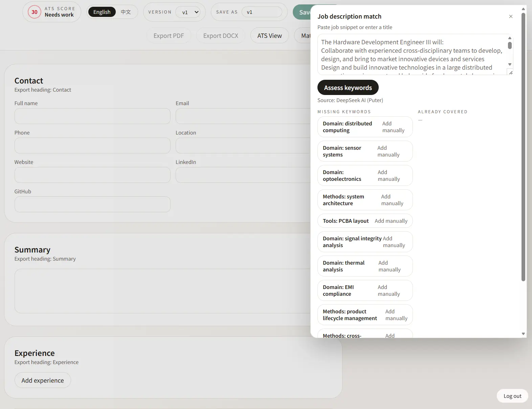Click the ALREADY COVERED column header
The height and width of the screenshot is (409, 532).
pyautogui.click(x=442, y=112)
